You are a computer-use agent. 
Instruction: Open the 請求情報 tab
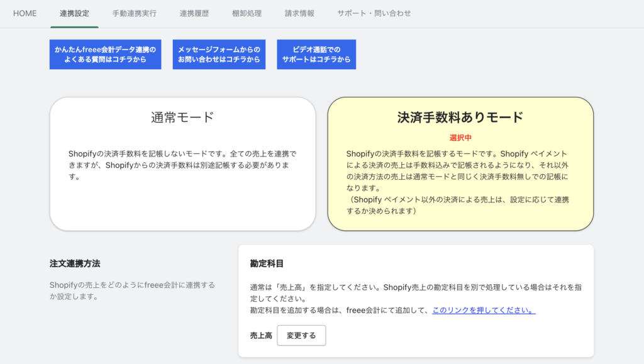coord(299,14)
